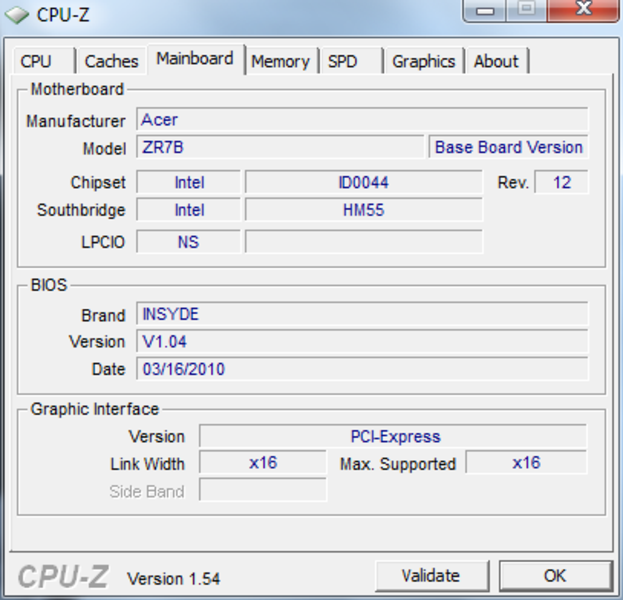Click the empty Side Band field

[x=263, y=490]
